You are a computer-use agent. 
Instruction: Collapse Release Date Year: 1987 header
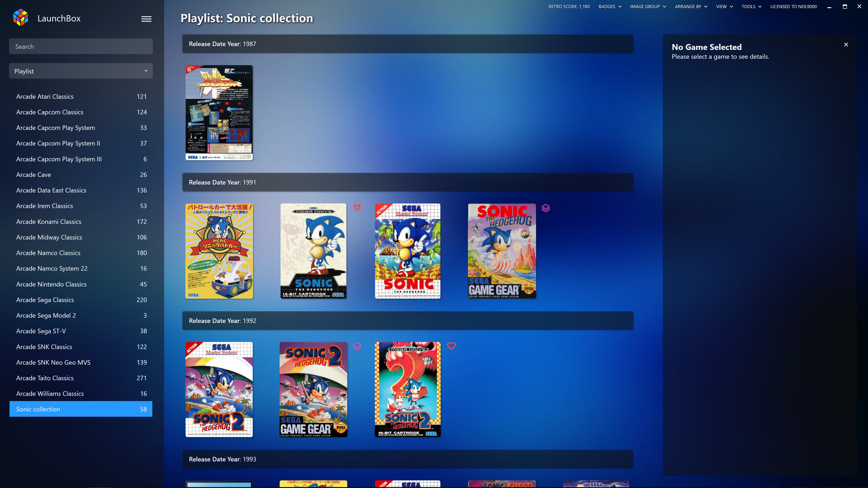pyautogui.click(x=408, y=44)
